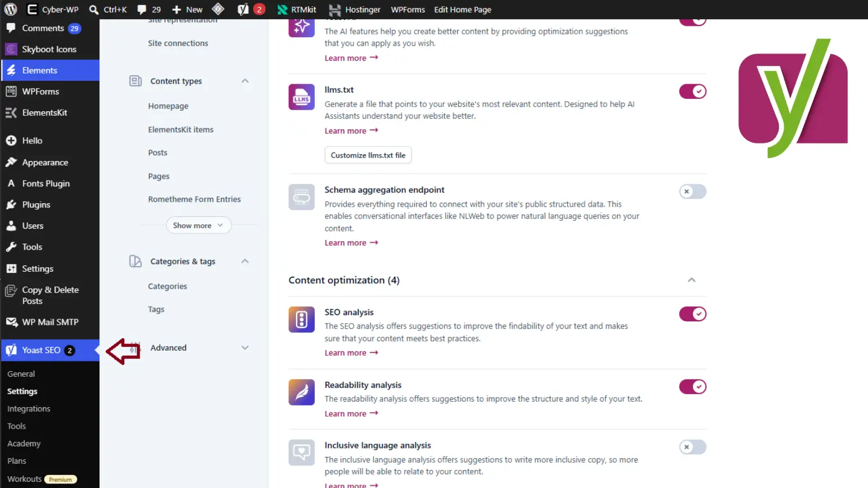Open the Elements sidebar item

tap(50, 70)
